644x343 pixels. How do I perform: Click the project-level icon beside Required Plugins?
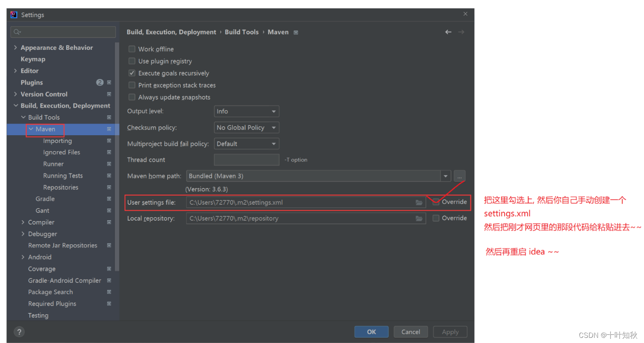109,304
